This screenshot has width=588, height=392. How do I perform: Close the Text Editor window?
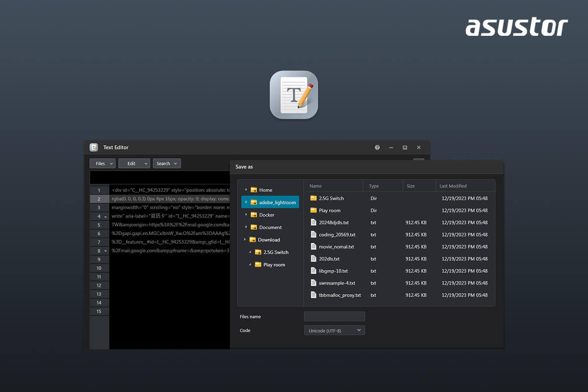pos(418,147)
